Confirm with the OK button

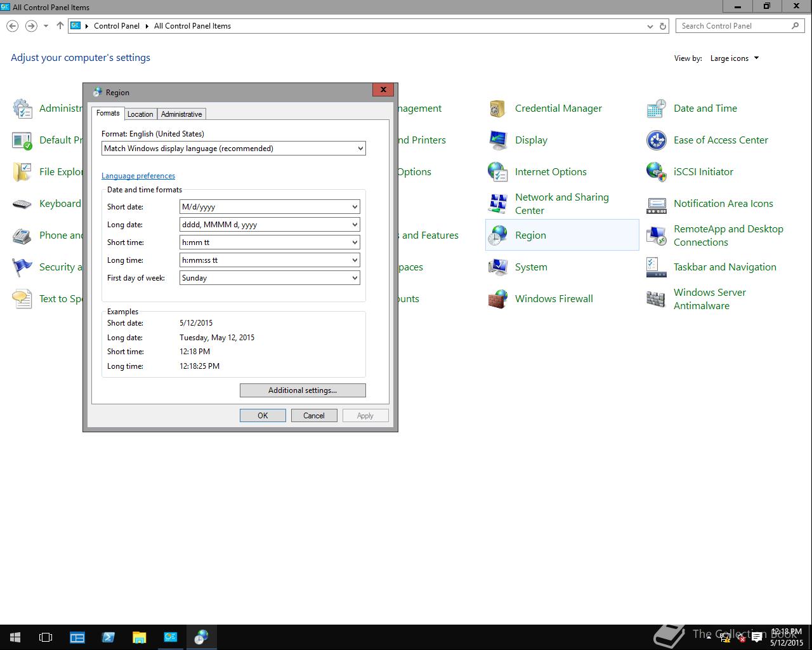[263, 416]
